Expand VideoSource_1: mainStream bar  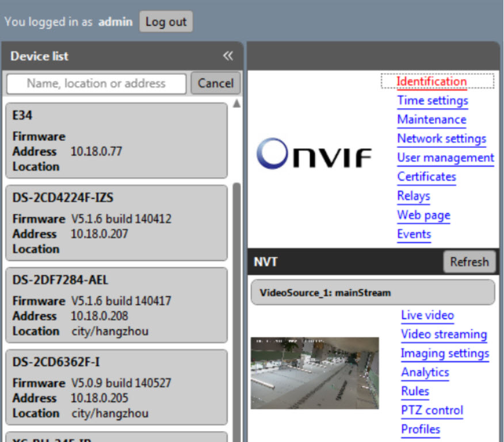coord(372,293)
